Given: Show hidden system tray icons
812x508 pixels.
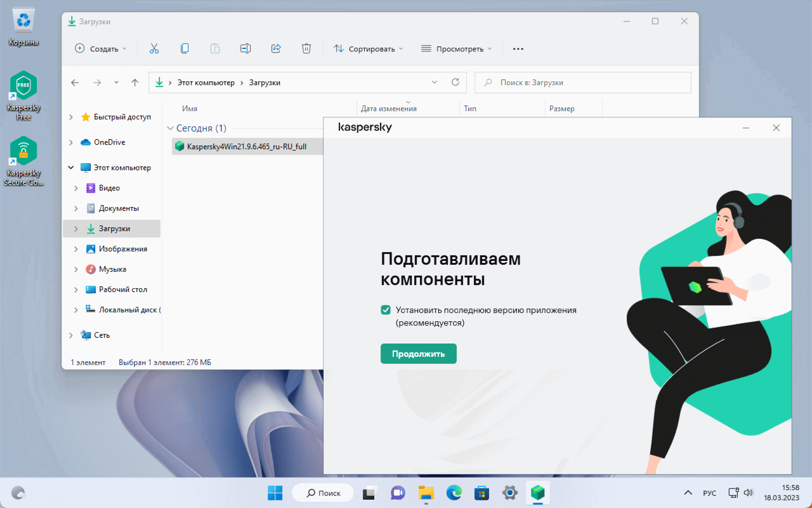Looking at the screenshot, I should point(688,493).
